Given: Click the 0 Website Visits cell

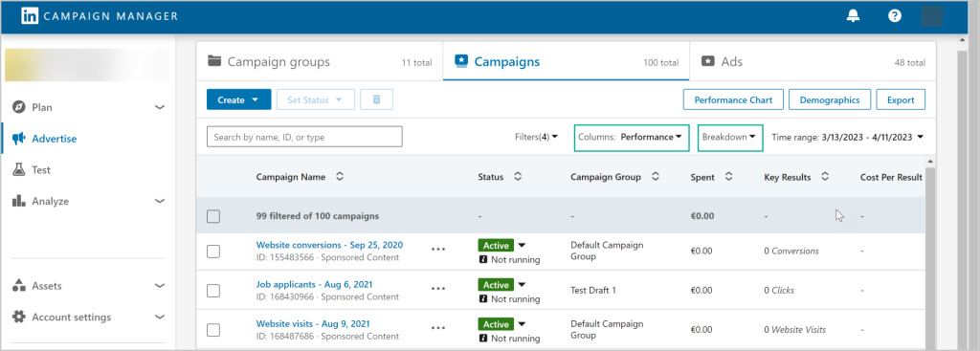Looking at the screenshot, I should coord(795,330).
